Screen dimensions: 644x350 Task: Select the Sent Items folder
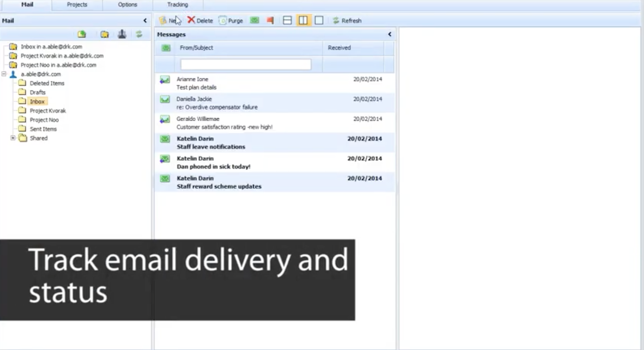[x=43, y=129]
